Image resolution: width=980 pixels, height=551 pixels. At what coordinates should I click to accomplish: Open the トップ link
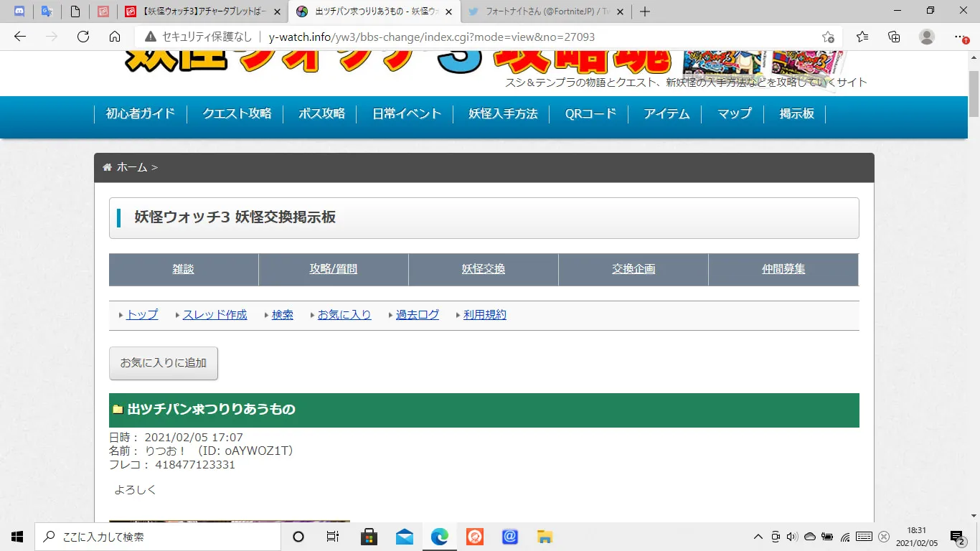click(x=142, y=315)
